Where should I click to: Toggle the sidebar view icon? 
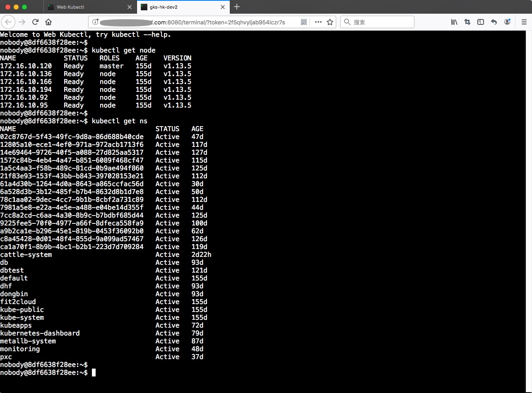[481, 22]
